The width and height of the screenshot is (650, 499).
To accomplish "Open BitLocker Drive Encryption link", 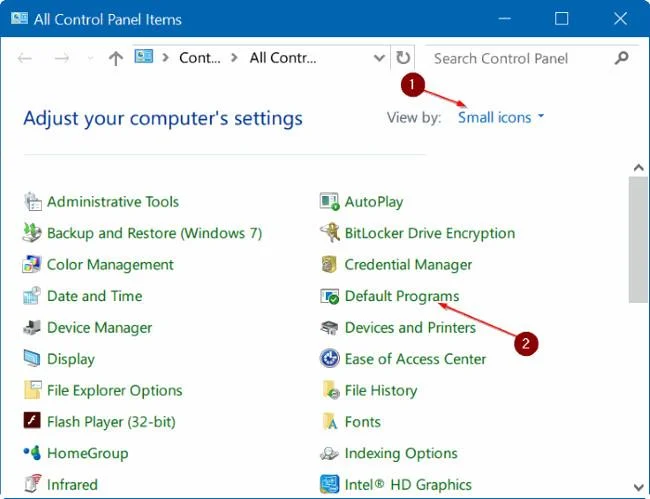I will pos(430,233).
